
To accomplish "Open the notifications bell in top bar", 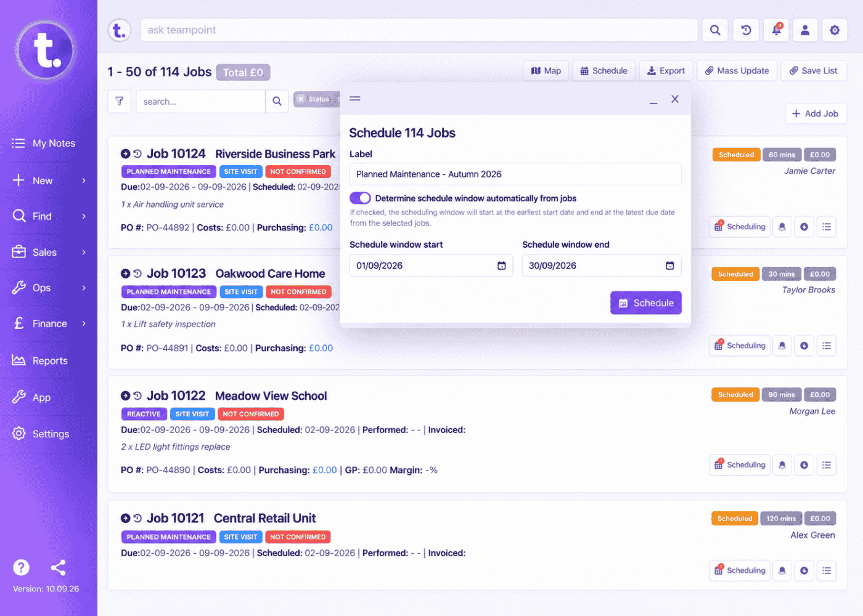I will pyautogui.click(x=776, y=30).
